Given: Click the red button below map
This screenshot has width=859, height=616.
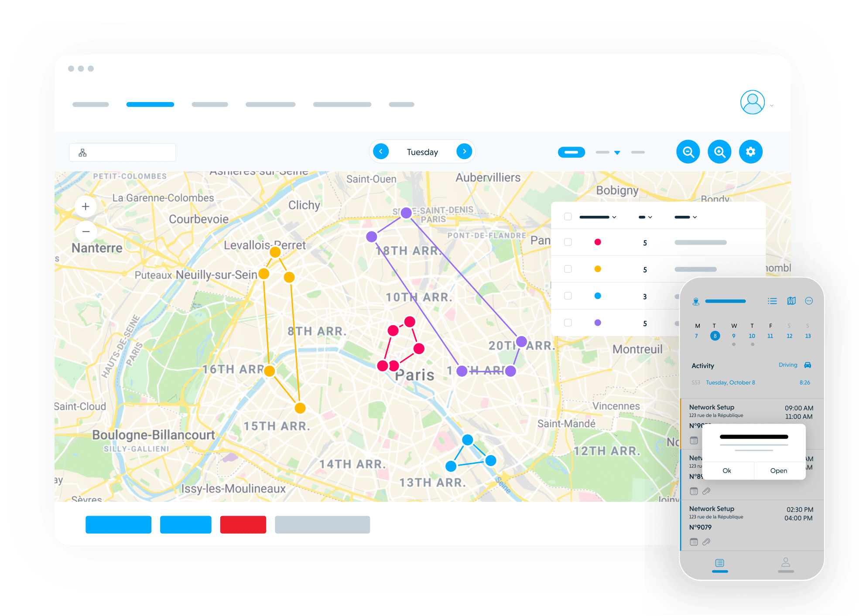Looking at the screenshot, I should click(243, 524).
